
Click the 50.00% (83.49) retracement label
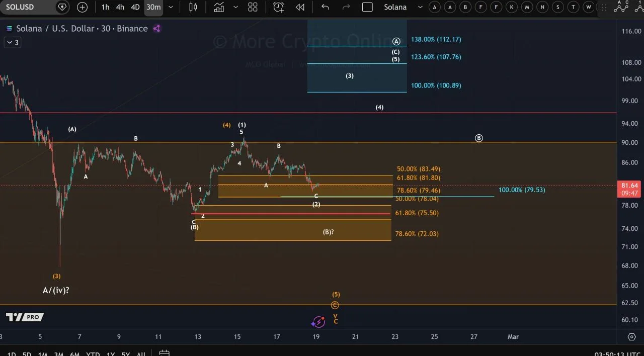419,169
